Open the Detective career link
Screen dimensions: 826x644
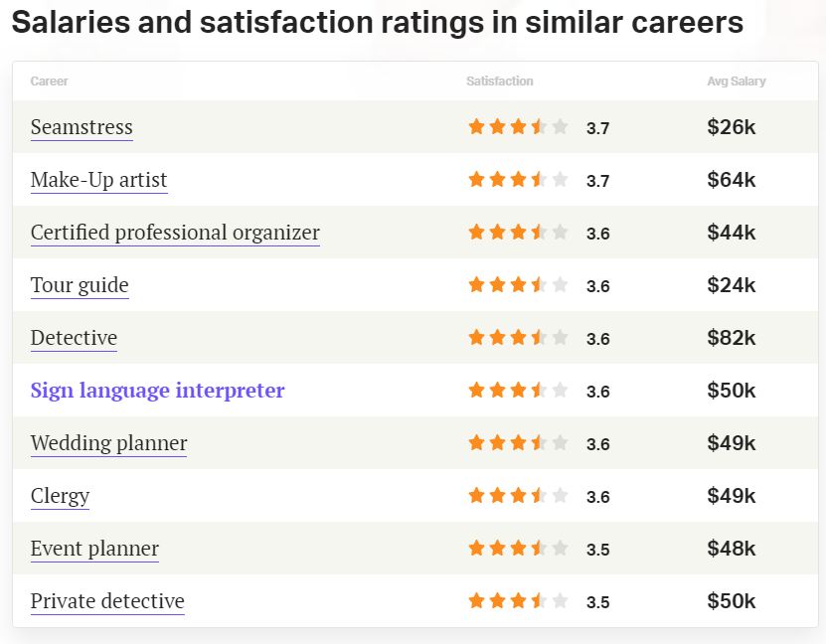tap(74, 338)
